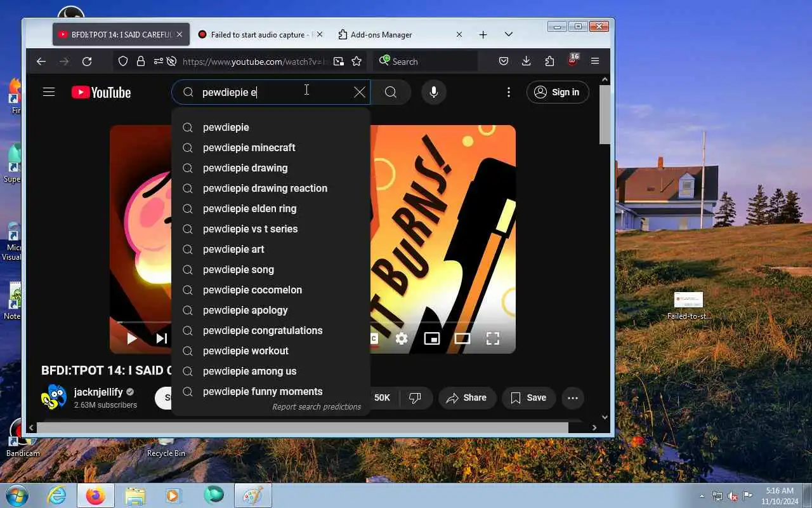Viewport: 812px width, 508px height.
Task: Toggle closed captions on the video
Action: click(x=374, y=338)
